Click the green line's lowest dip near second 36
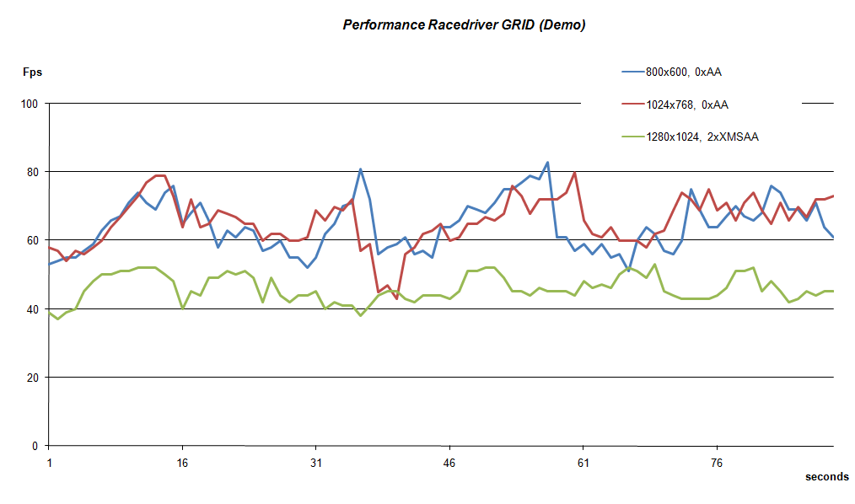 click(x=360, y=315)
